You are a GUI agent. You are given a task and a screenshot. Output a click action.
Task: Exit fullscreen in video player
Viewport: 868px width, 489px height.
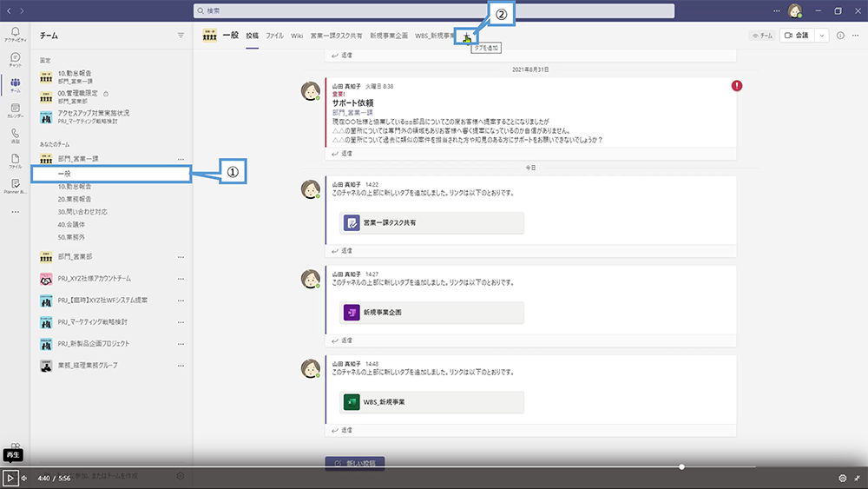[857, 478]
